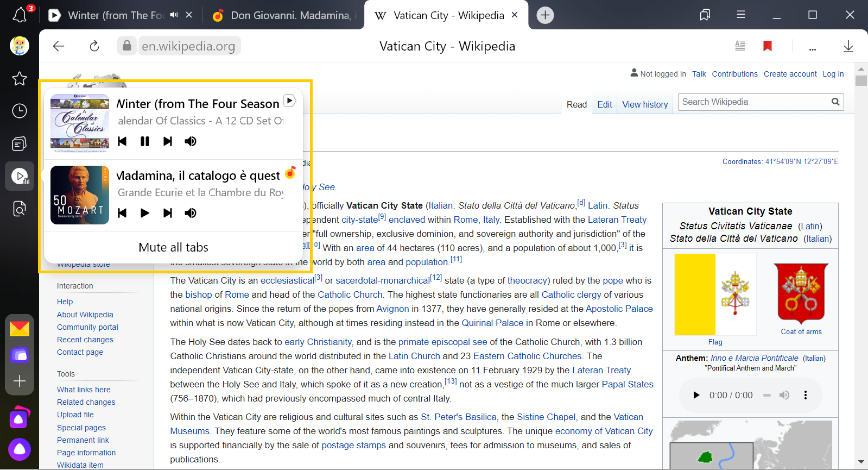Open the Talk link
Screen dimensions: 868x470
[x=699, y=74]
